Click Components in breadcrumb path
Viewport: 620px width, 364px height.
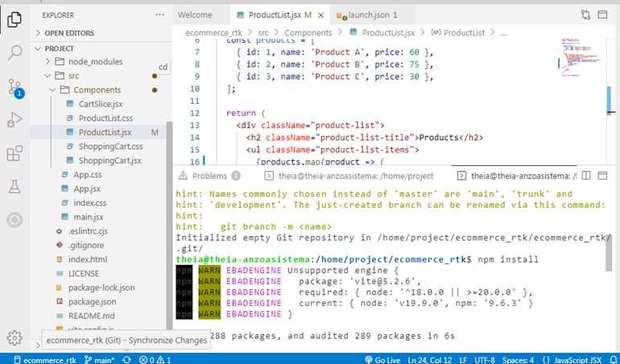coord(308,33)
